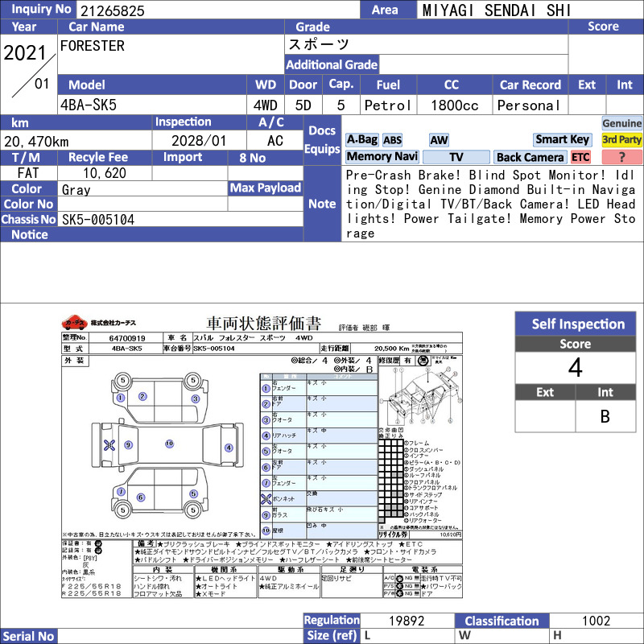644x644 pixels.
Task: Click marker 4 on rear hatch diagram
Action: (x=229, y=448)
